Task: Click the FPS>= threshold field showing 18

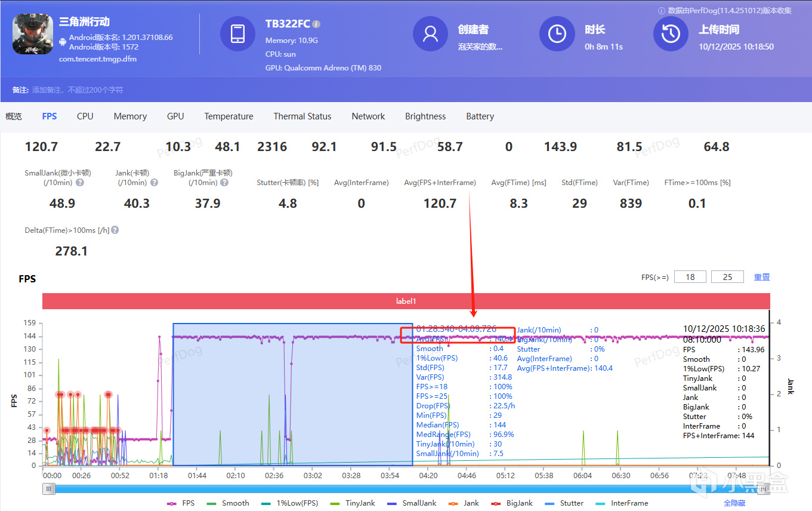Action: pos(690,277)
